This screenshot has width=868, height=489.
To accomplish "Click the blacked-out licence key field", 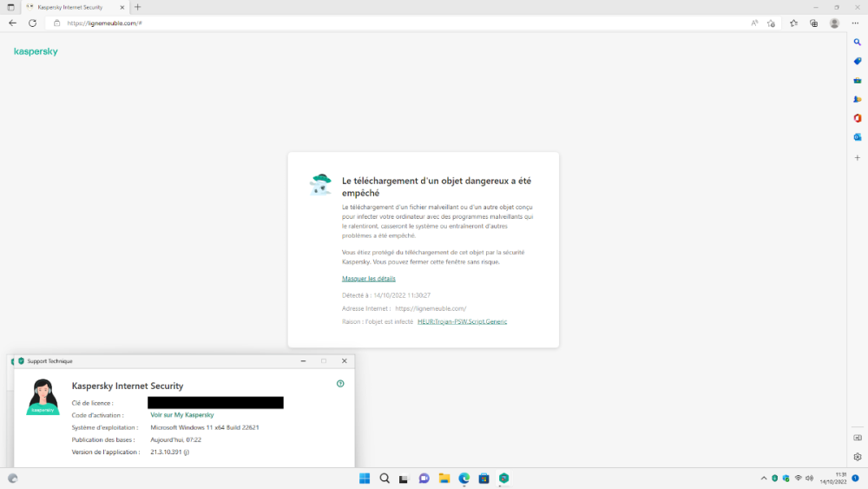I will coord(215,403).
